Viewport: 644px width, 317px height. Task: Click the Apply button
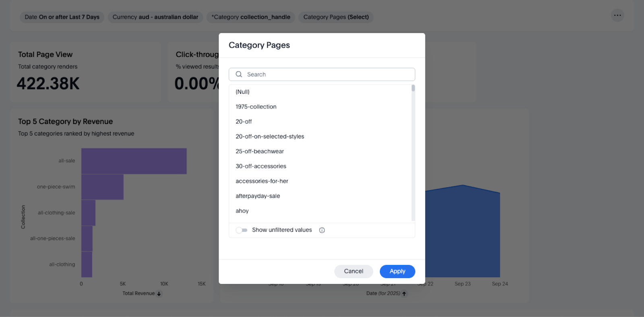(397, 271)
